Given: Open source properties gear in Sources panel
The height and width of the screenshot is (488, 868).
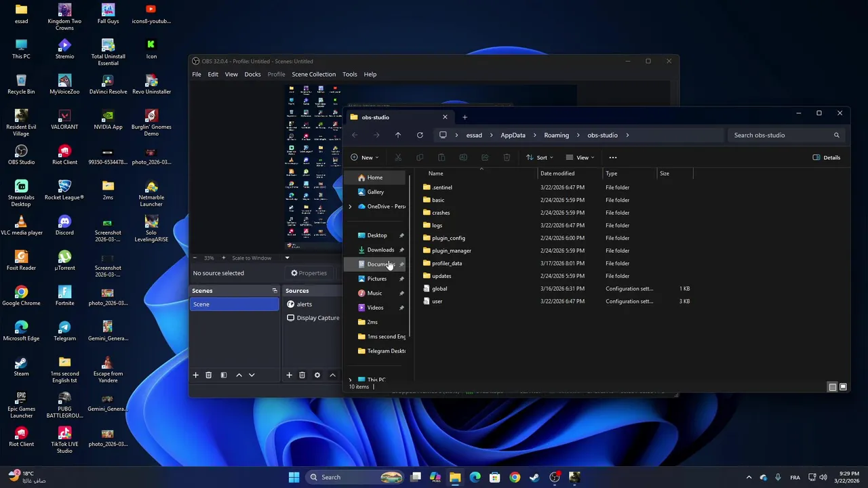Looking at the screenshot, I should (317, 375).
